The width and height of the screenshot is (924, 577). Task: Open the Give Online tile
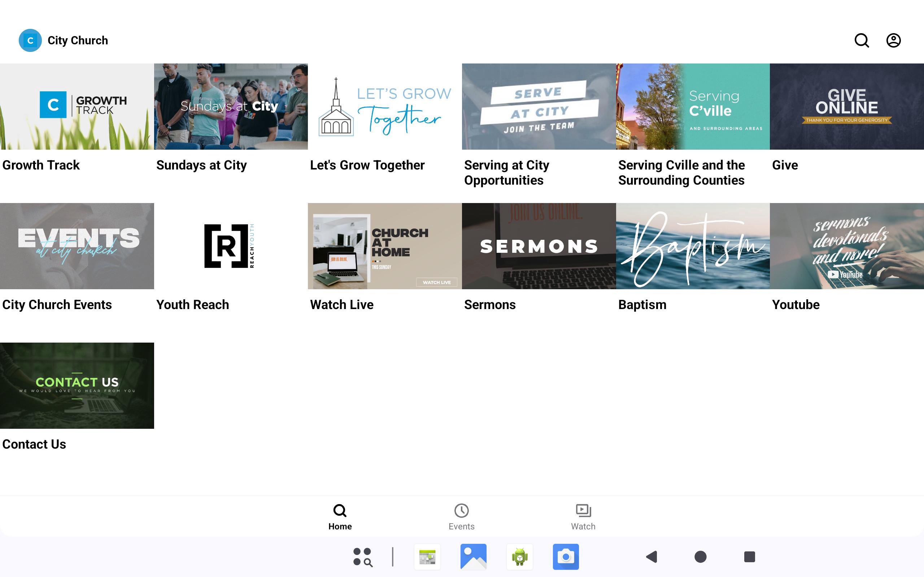(846, 106)
